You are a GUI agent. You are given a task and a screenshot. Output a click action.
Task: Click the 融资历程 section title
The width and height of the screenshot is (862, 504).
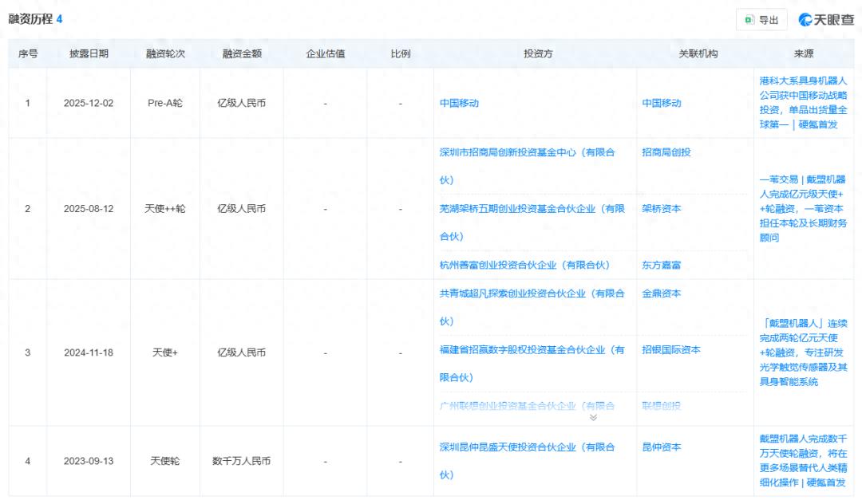[30, 19]
